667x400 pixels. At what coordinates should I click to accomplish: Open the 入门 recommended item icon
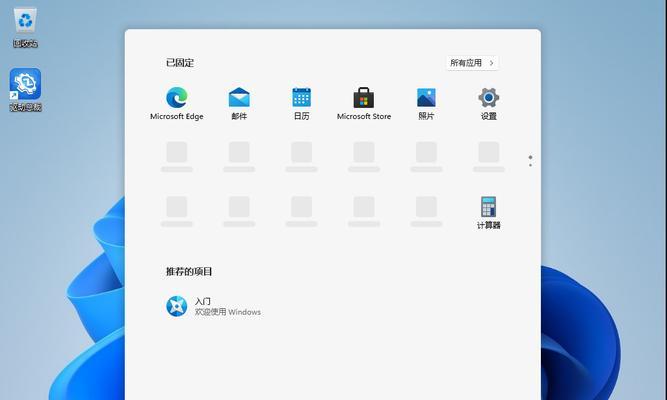(177, 306)
